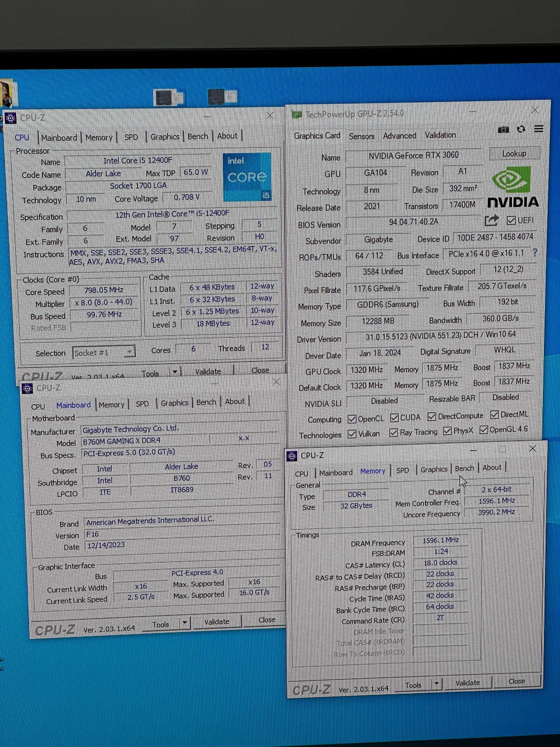Viewport: 560px width, 747px height.
Task: Open the GPU-Z hamburger menu
Action: (539, 128)
